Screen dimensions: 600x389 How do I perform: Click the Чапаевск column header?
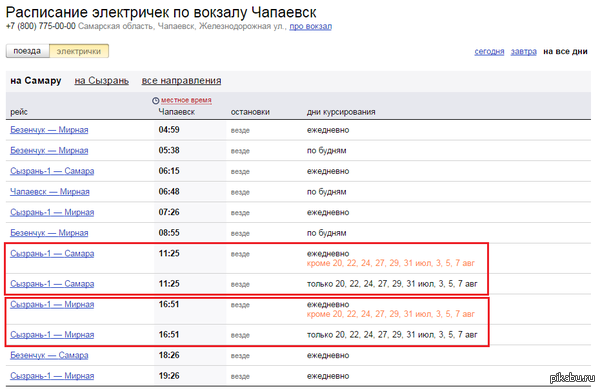(x=176, y=112)
